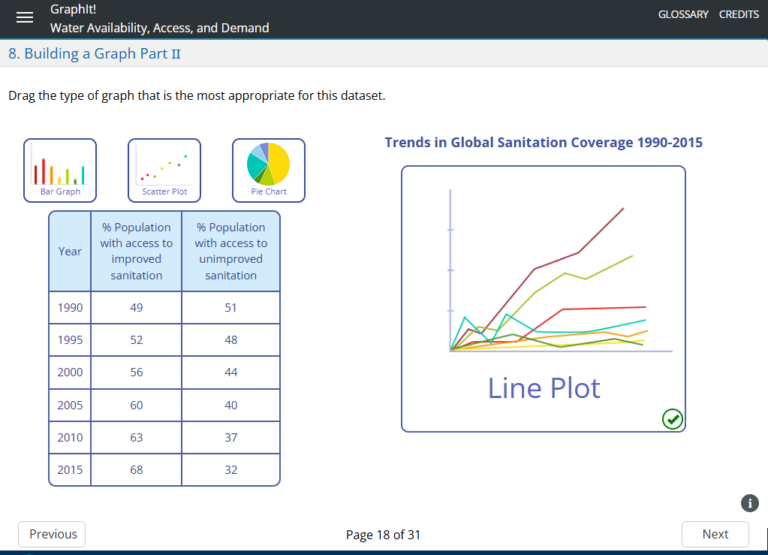
Task: Click the value 56 in the 2000 row
Action: click(x=136, y=372)
